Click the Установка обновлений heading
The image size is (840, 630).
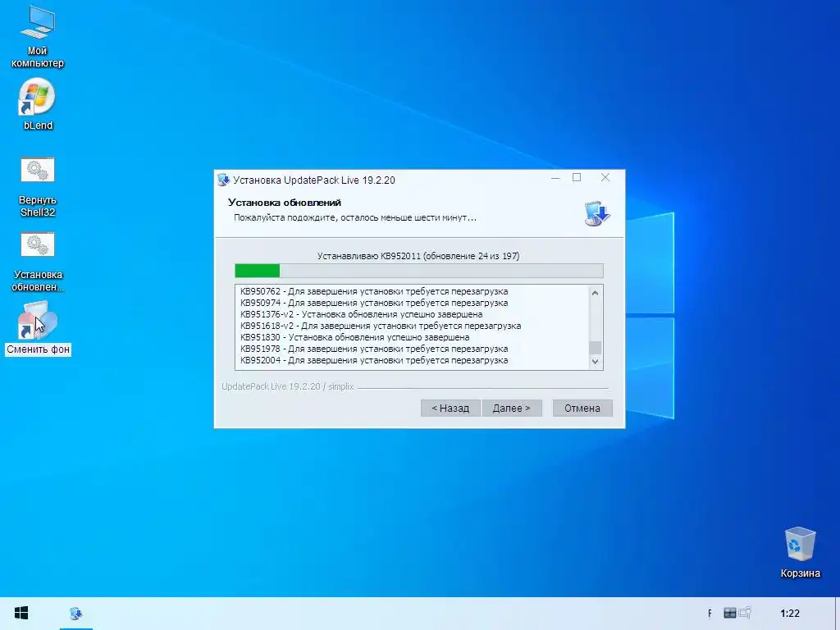pos(285,203)
